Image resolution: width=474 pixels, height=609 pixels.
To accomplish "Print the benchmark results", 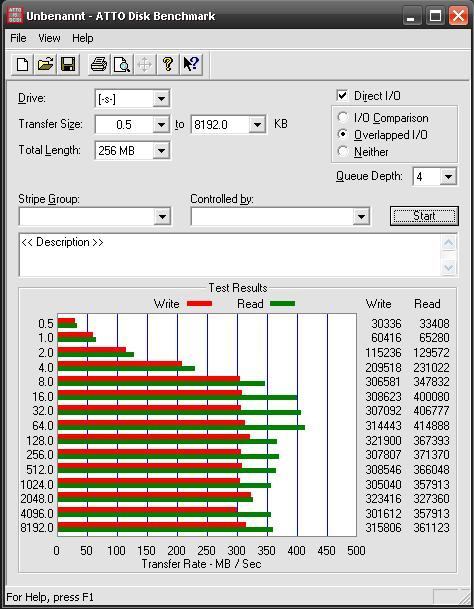I will 99,64.
